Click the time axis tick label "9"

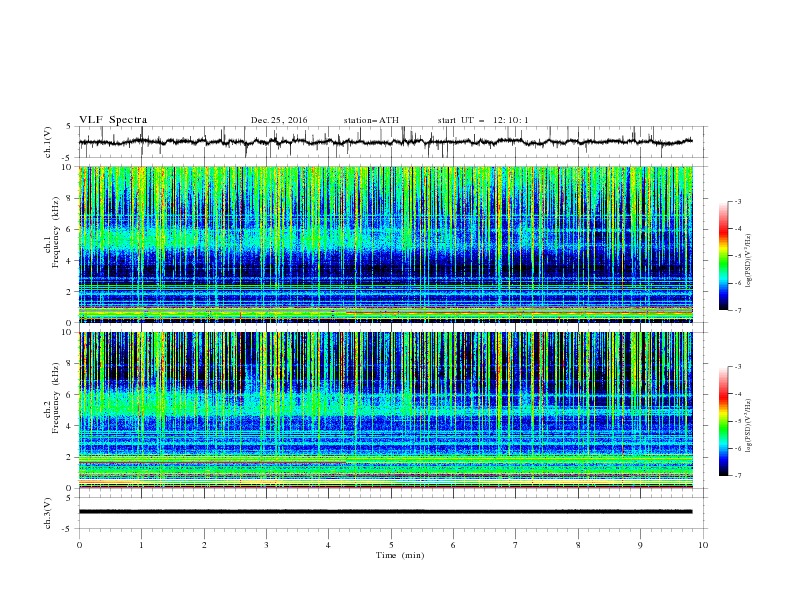click(640, 545)
